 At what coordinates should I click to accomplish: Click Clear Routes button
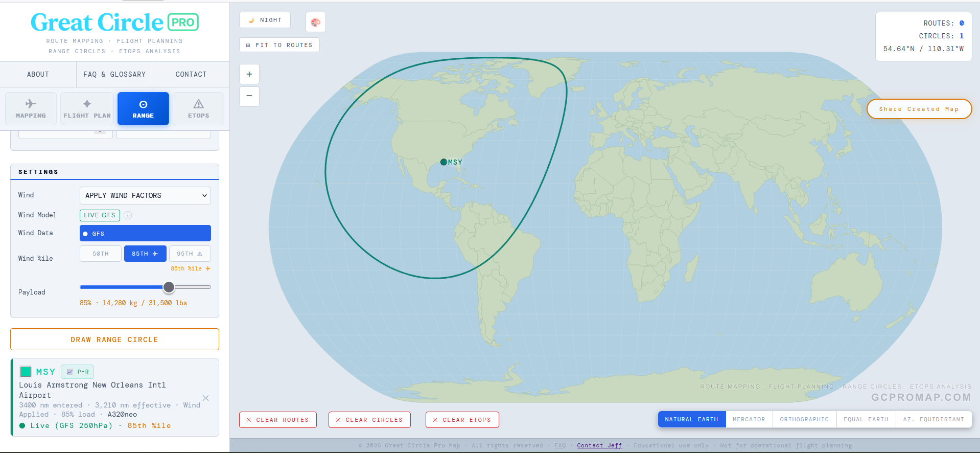278,420
